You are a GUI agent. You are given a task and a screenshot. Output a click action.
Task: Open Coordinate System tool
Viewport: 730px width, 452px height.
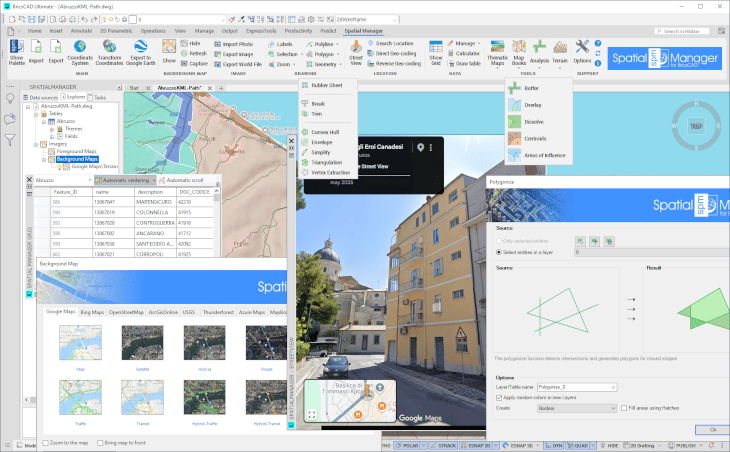click(80, 52)
